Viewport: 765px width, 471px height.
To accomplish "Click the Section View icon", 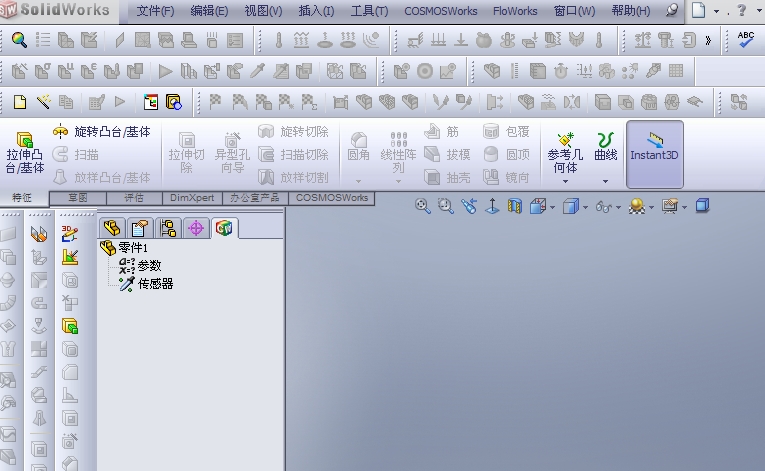I will [x=515, y=206].
